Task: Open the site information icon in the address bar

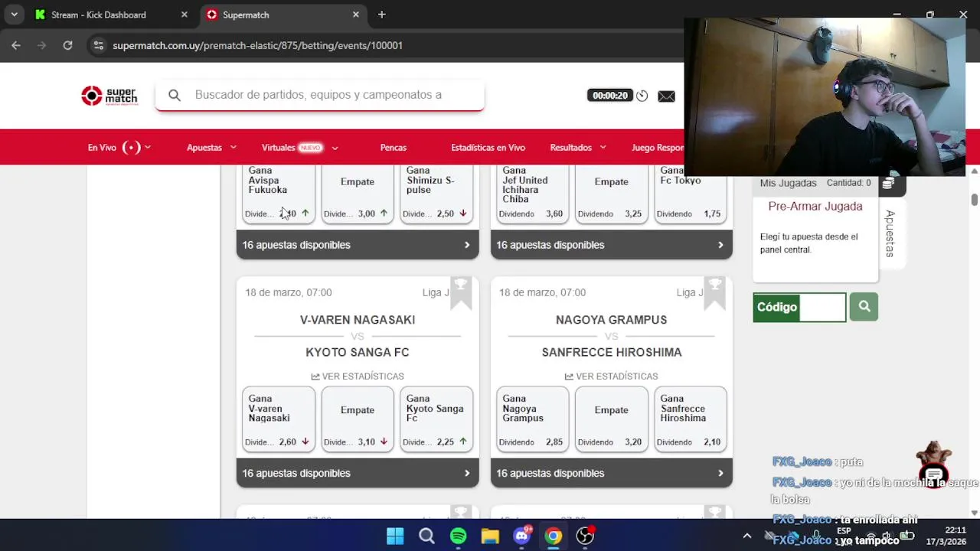Action: (98, 45)
